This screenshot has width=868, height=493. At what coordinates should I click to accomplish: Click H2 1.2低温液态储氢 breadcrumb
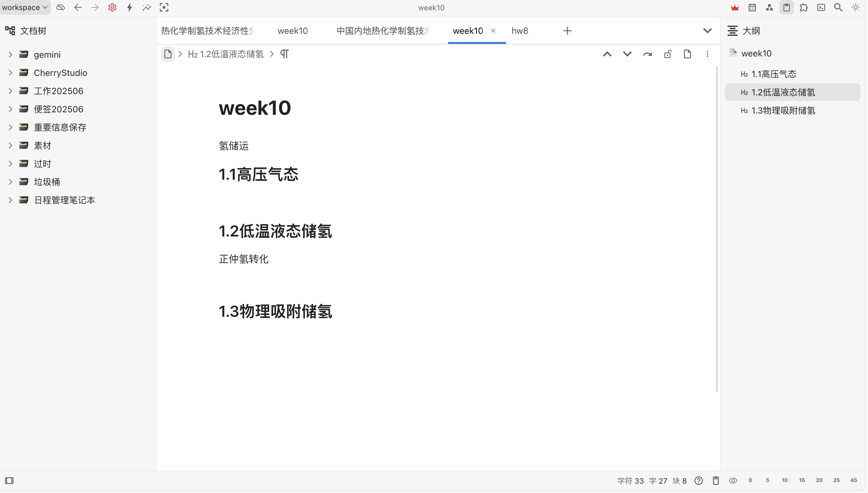[226, 54]
